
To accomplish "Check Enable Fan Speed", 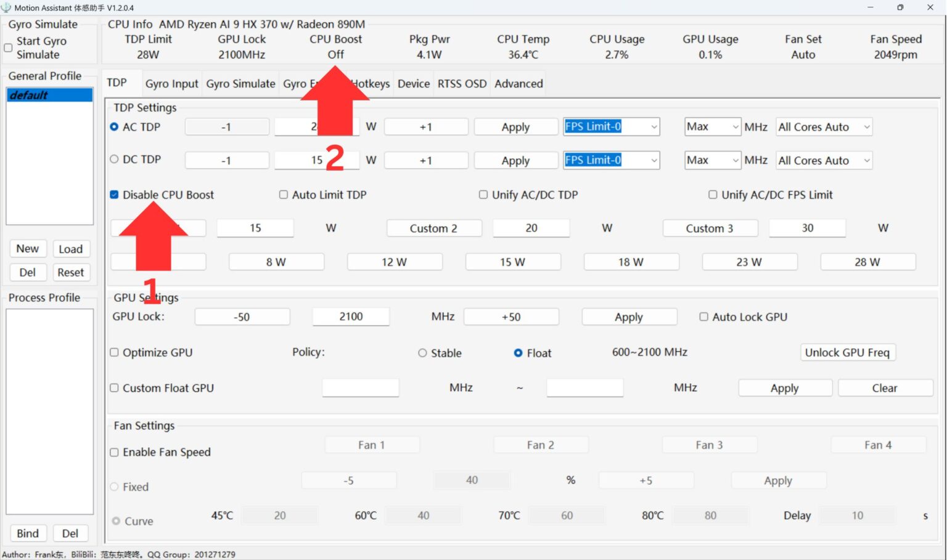I will point(114,452).
